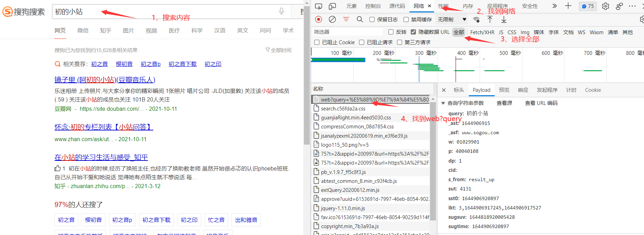The height and width of the screenshot is (235, 644).
Task: Toggle device emulation icon in DevTools
Action: click(332, 6)
